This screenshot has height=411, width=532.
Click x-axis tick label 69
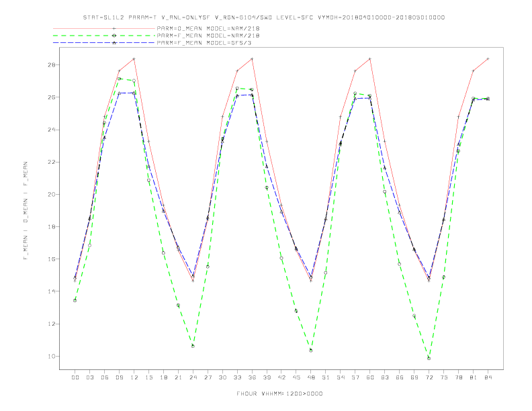(414, 377)
